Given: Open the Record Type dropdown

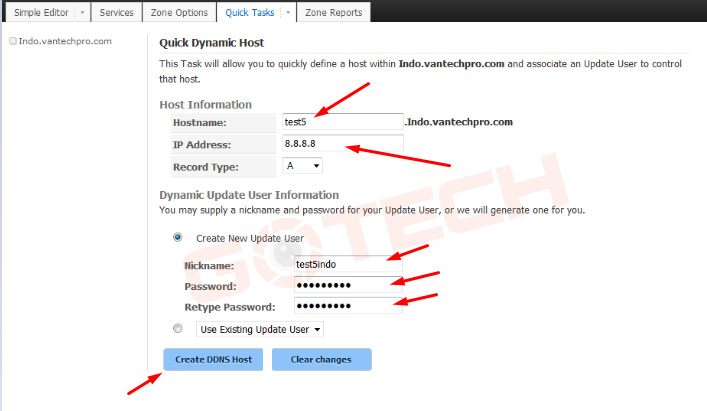Looking at the screenshot, I should point(301,166).
